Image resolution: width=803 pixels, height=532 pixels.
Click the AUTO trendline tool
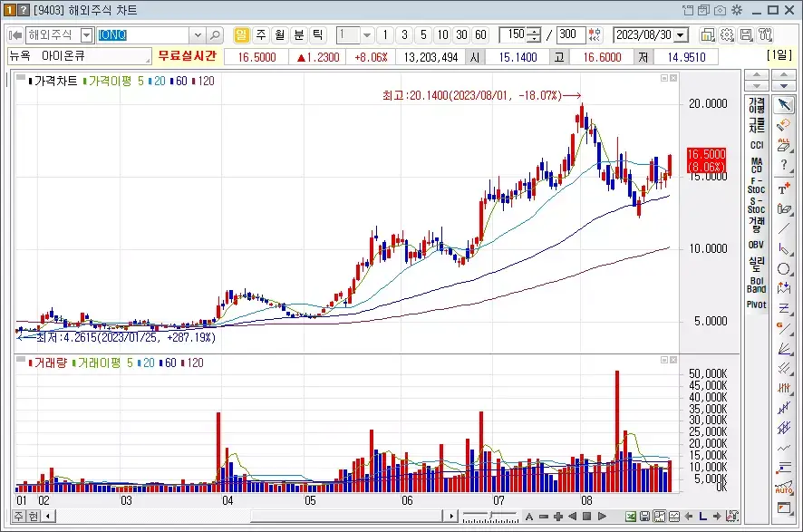[x=784, y=488]
